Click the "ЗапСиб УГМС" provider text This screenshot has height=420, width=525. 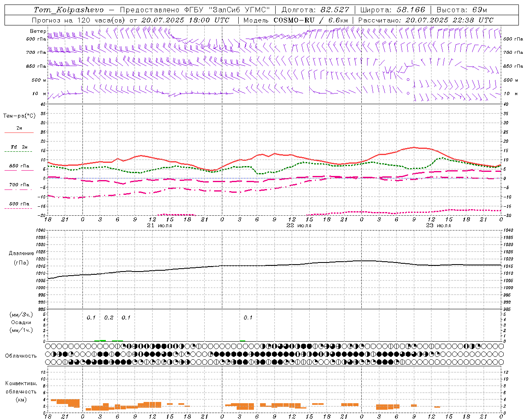coord(240,10)
